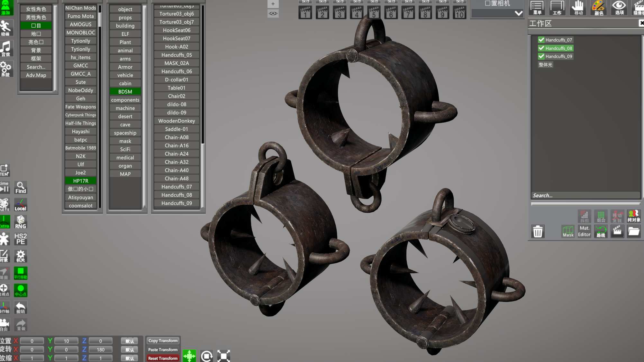Click Paste Transform

click(x=163, y=350)
